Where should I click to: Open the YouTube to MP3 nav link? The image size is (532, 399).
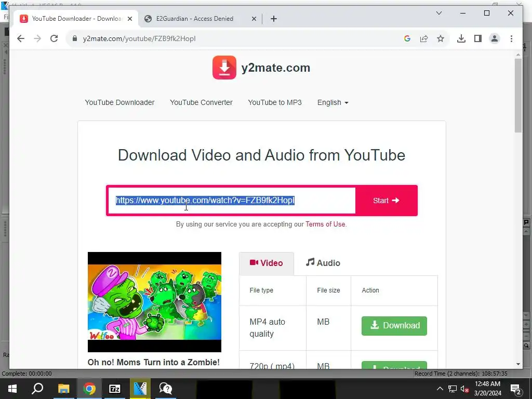click(x=275, y=102)
